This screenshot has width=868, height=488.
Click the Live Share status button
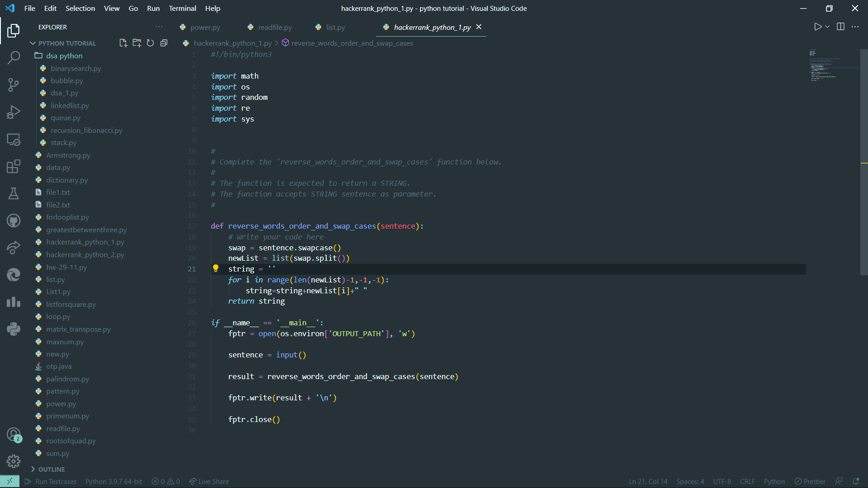(x=209, y=481)
